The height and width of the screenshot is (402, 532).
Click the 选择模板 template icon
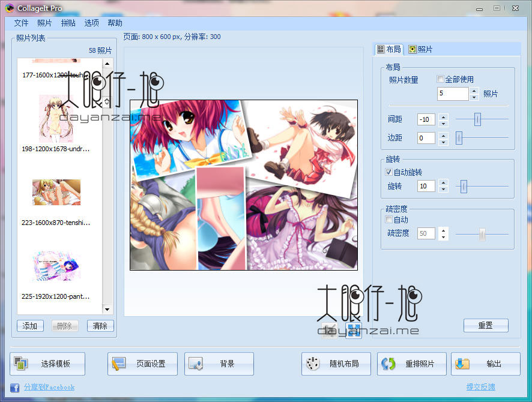click(20, 364)
